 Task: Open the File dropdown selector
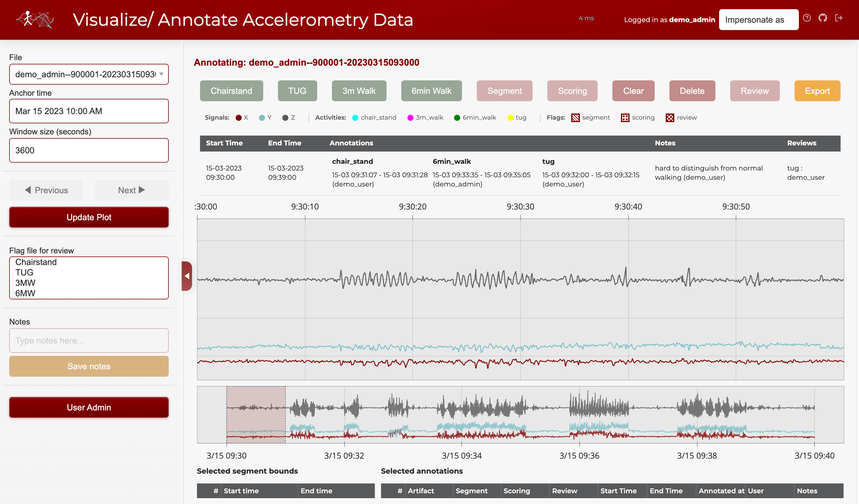(89, 74)
